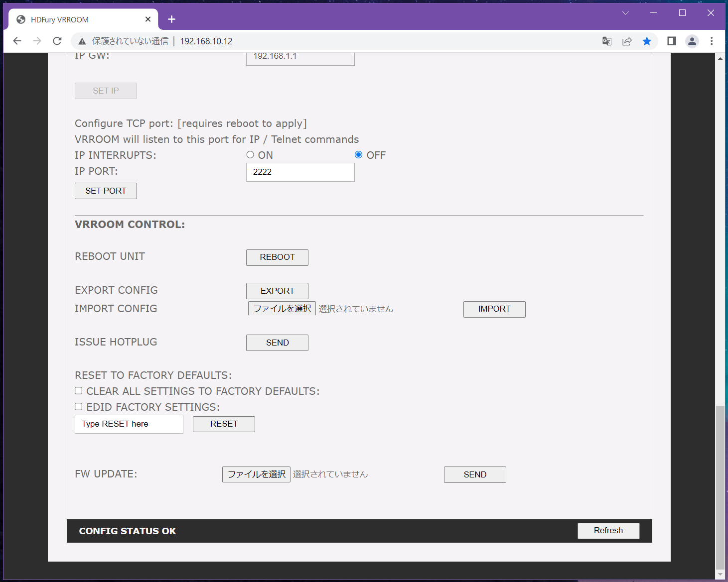Set IP INTERRUPTS to ON
Viewport: 728px width, 582px height.
click(250, 155)
